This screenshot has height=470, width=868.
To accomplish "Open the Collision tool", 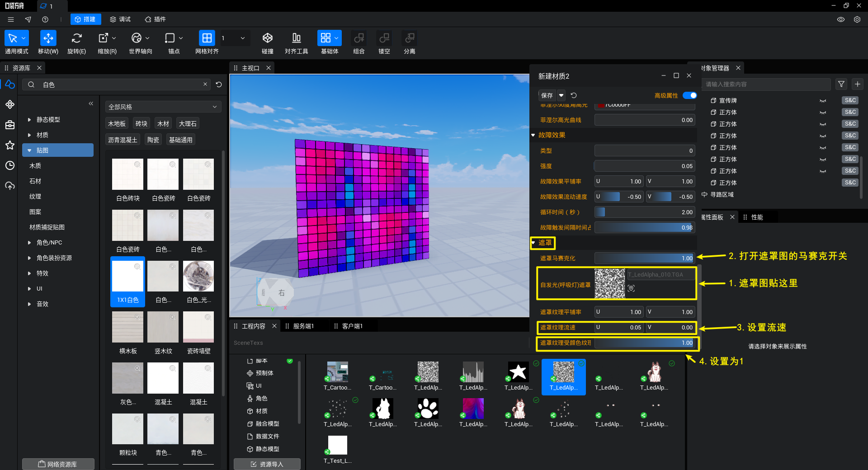I will [x=268, y=38].
